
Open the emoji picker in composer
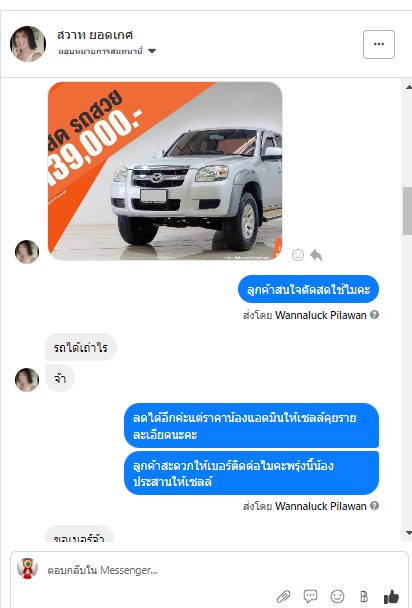pos(337,596)
